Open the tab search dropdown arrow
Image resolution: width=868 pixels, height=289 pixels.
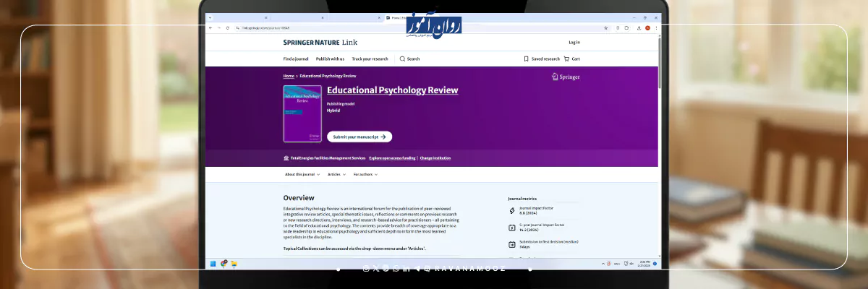(x=210, y=17)
